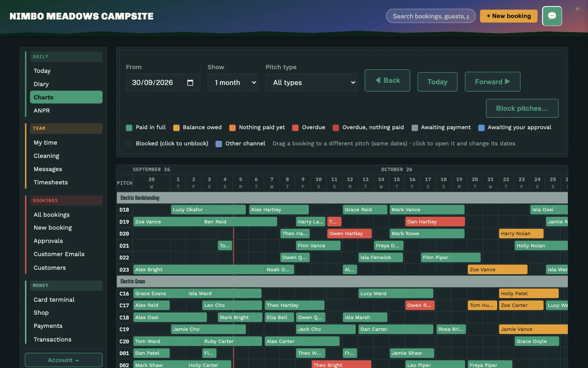Open Today in sidebar

tap(66, 71)
